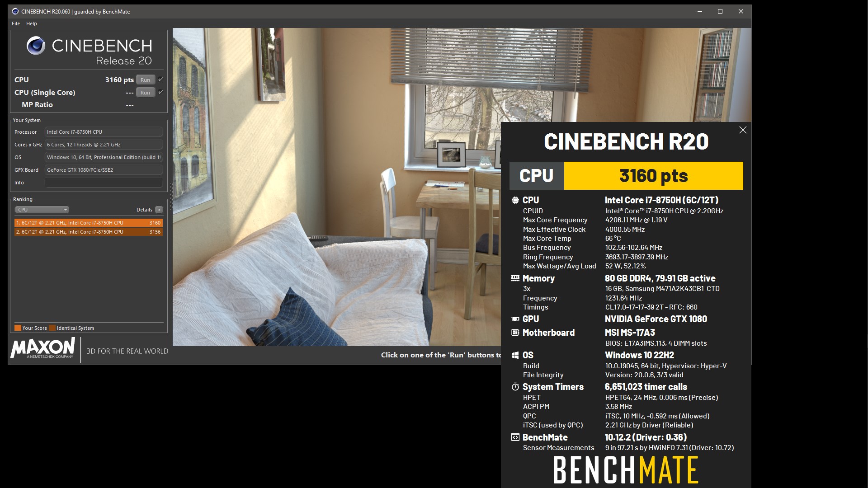The width and height of the screenshot is (868, 488).
Task: Toggle the checkbox beside CPU Run button
Action: pyautogui.click(x=160, y=80)
